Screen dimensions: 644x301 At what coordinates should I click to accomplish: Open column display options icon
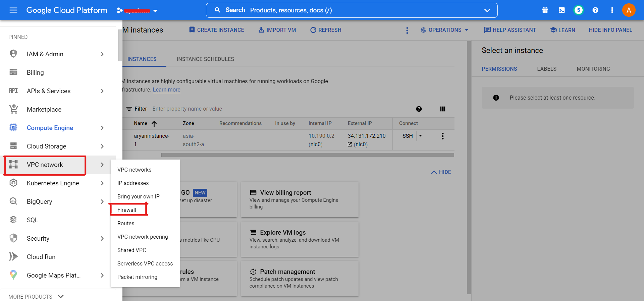443,109
